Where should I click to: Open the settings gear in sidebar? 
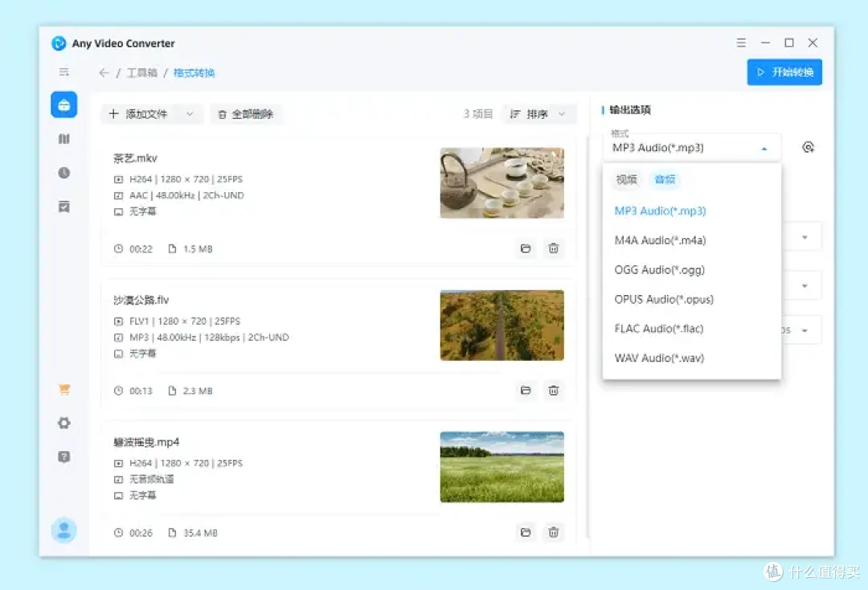[x=64, y=423]
